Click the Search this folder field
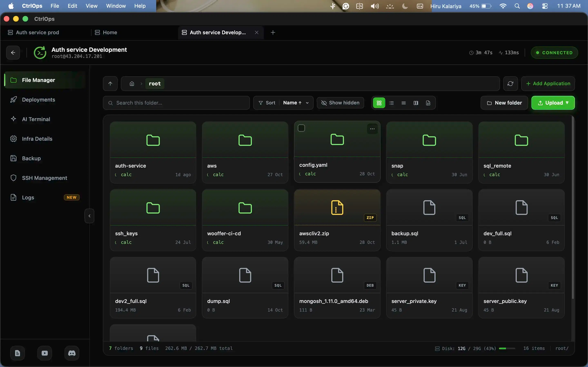The width and height of the screenshot is (588, 367). [x=176, y=103]
